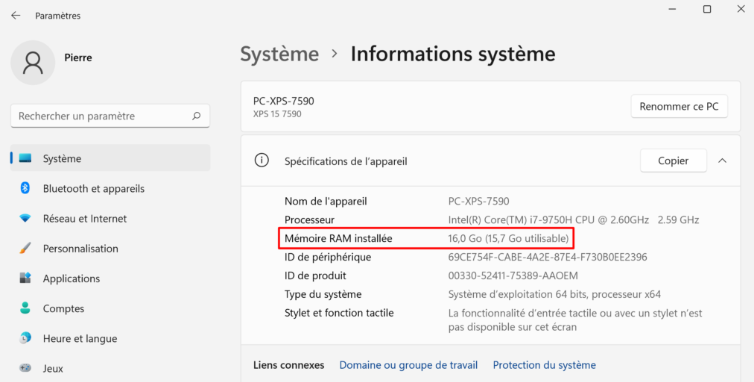Go to the Système sidebar item
Screen dimensions: 754x382
tap(110, 158)
